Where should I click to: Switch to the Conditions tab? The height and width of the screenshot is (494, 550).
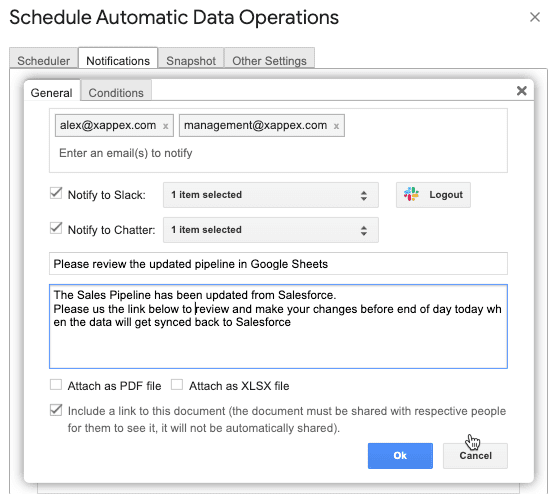click(116, 93)
